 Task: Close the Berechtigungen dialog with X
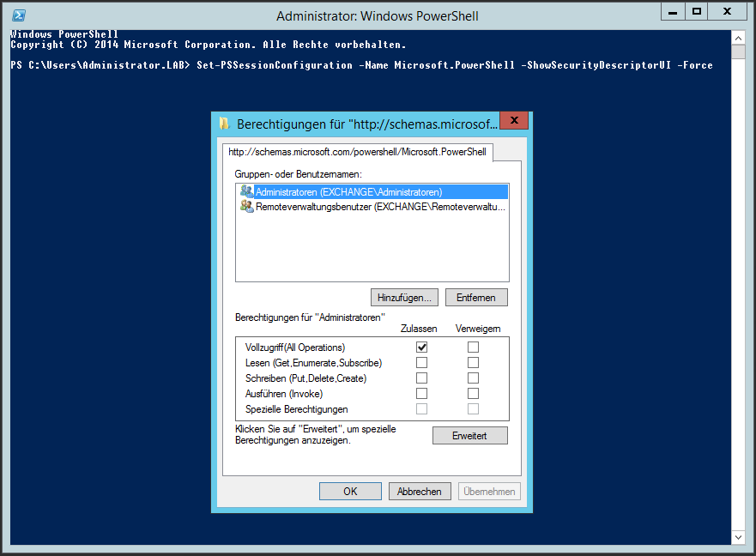pyautogui.click(x=515, y=121)
